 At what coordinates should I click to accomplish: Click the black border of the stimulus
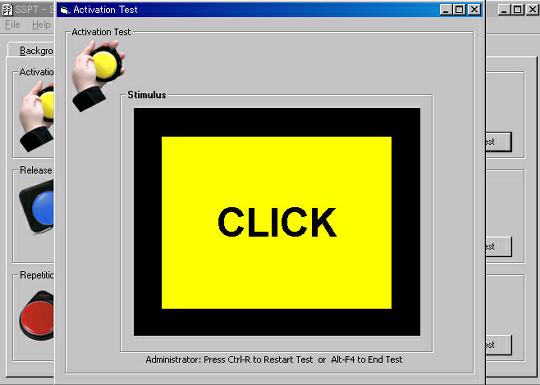(277, 122)
